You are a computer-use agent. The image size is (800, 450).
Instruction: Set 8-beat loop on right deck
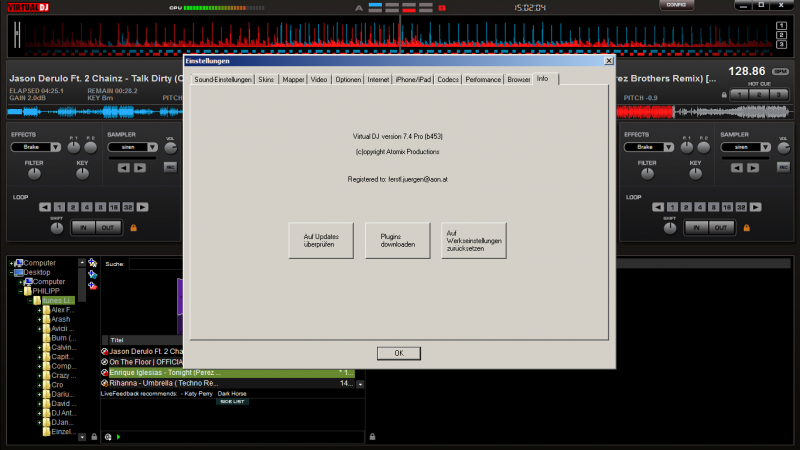[x=713, y=207]
